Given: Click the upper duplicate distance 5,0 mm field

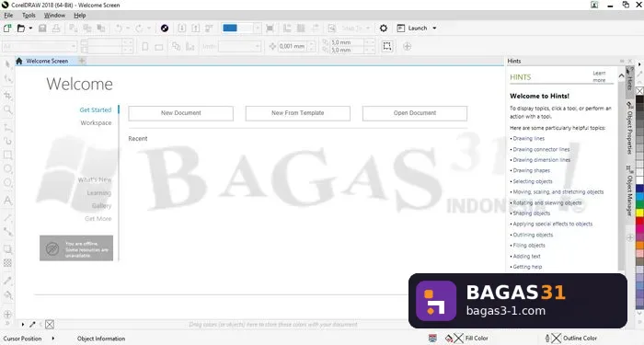Looking at the screenshot, I should pos(347,42).
